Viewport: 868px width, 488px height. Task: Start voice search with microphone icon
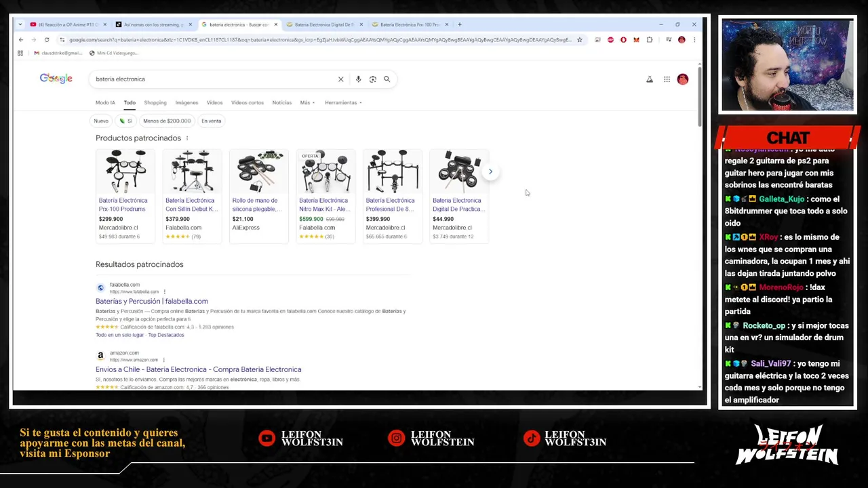(358, 79)
